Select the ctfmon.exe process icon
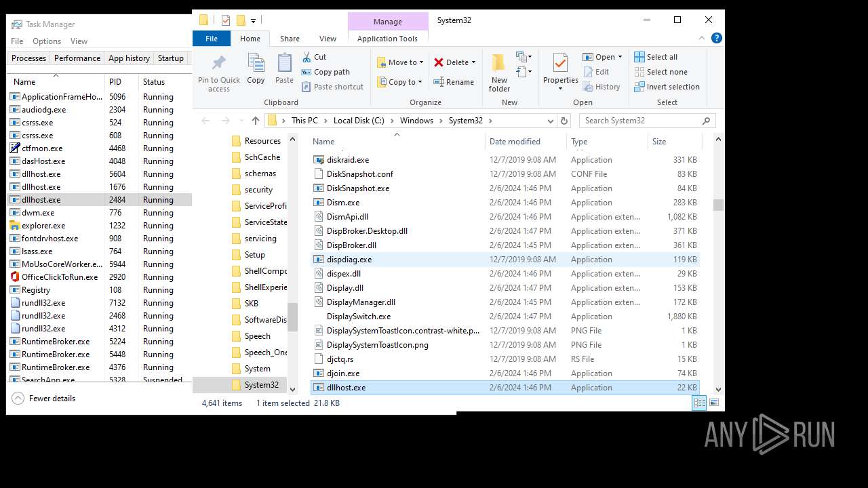The height and width of the screenshot is (488, 868). [x=15, y=148]
